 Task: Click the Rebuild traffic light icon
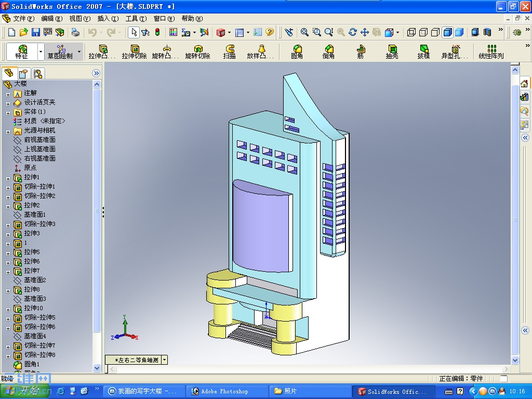tap(157, 32)
